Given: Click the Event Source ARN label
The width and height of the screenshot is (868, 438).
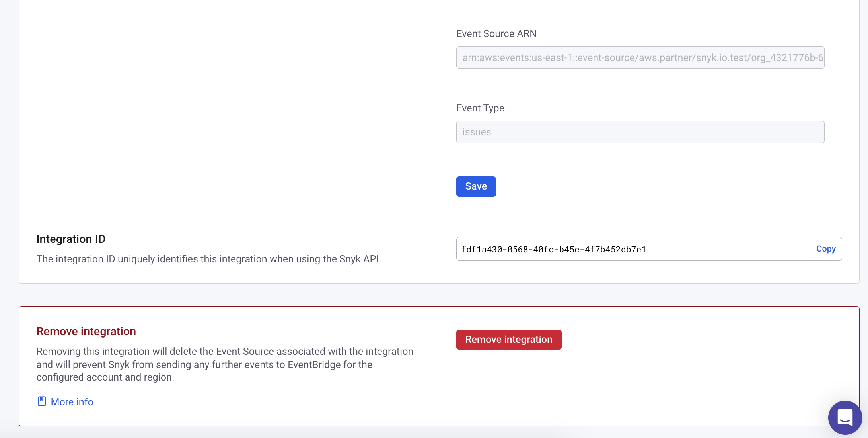Looking at the screenshot, I should [496, 34].
